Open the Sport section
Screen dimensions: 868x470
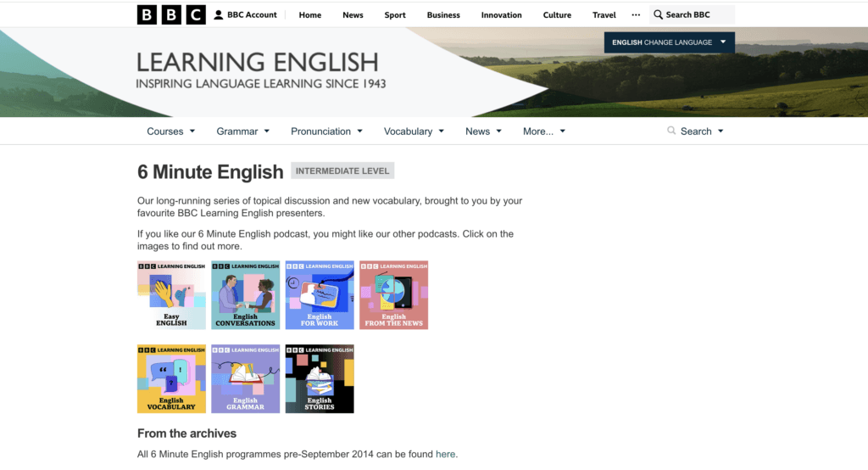395,15
